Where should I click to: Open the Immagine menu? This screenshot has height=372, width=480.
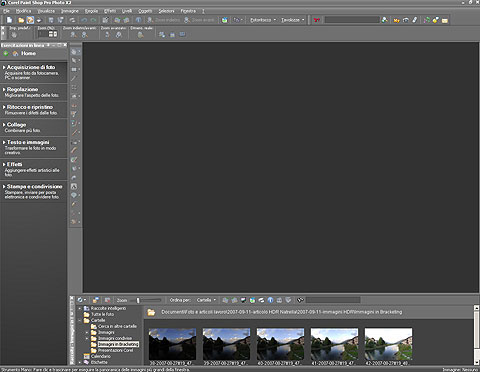70,11
